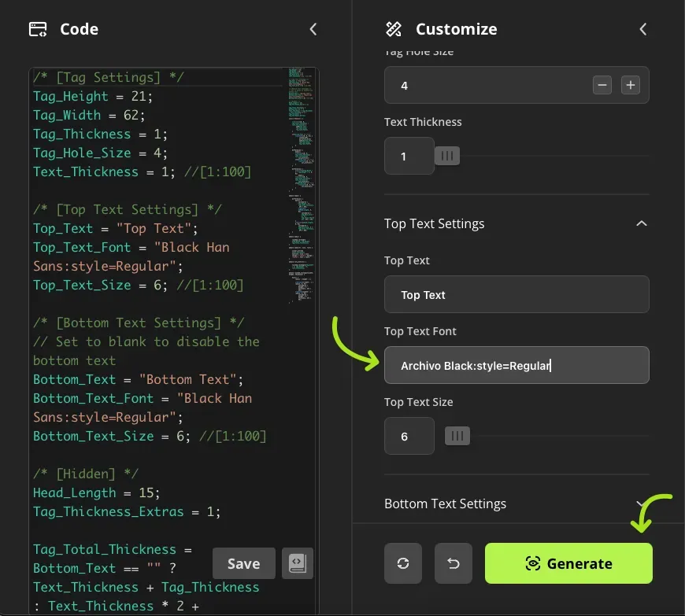Screen dimensions: 685x616
Task: Decrease Tag Hole Size with minus button
Action: point(602,85)
